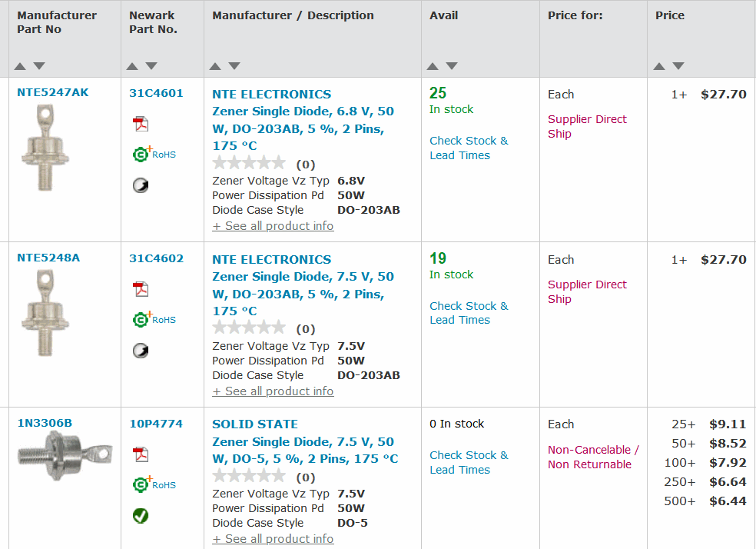This screenshot has width=756, height=549.
Task: Click gray arrow circle icon under 31C4602
Action: (x=141, y=351)
